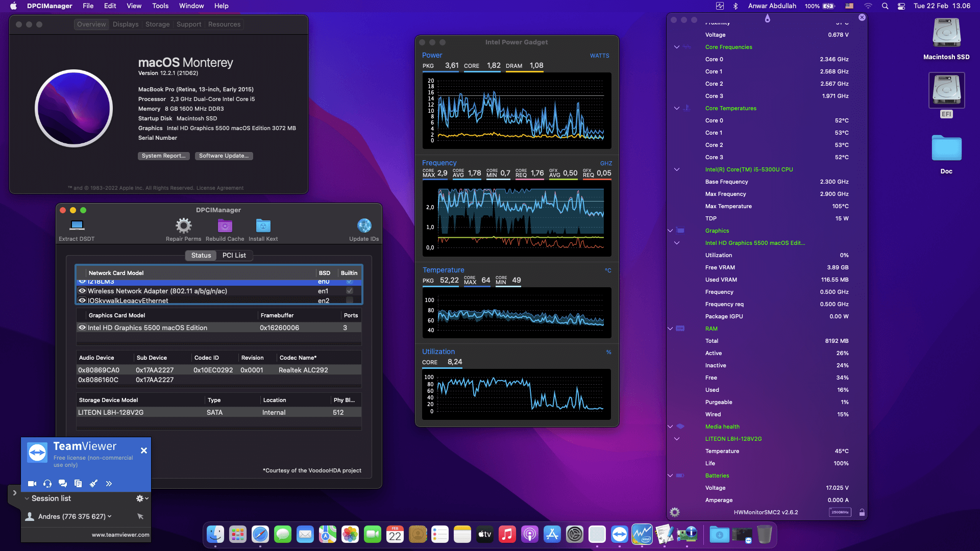Image resolution: width=980 pixels, height=551 pixels.
Task: Select LITEON L8H-128V2G storage row
Action: point(218,412)
